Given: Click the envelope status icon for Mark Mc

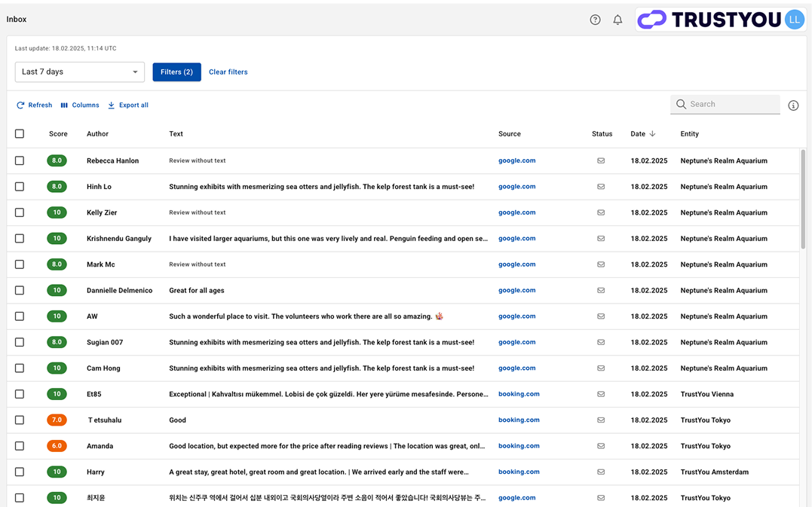Looking at the screenshot, I should tap(601, 264).
